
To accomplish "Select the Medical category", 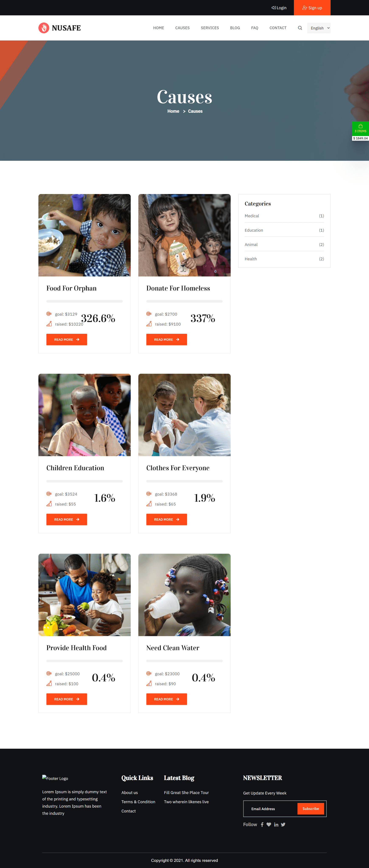I will [x=252, y=216].
